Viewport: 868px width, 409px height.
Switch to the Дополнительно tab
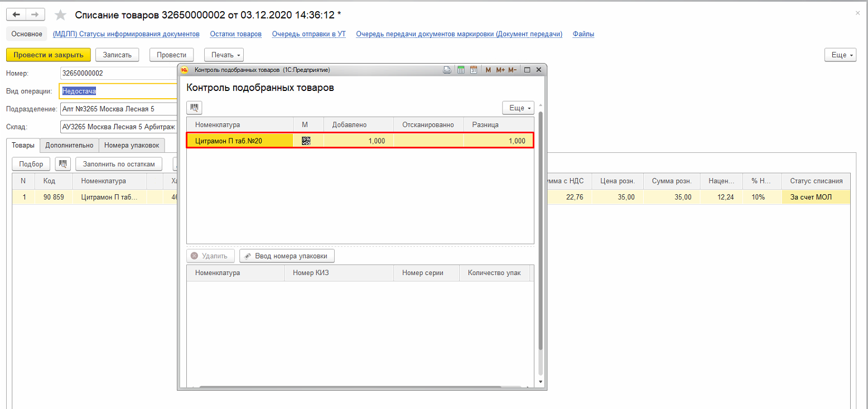69,146
